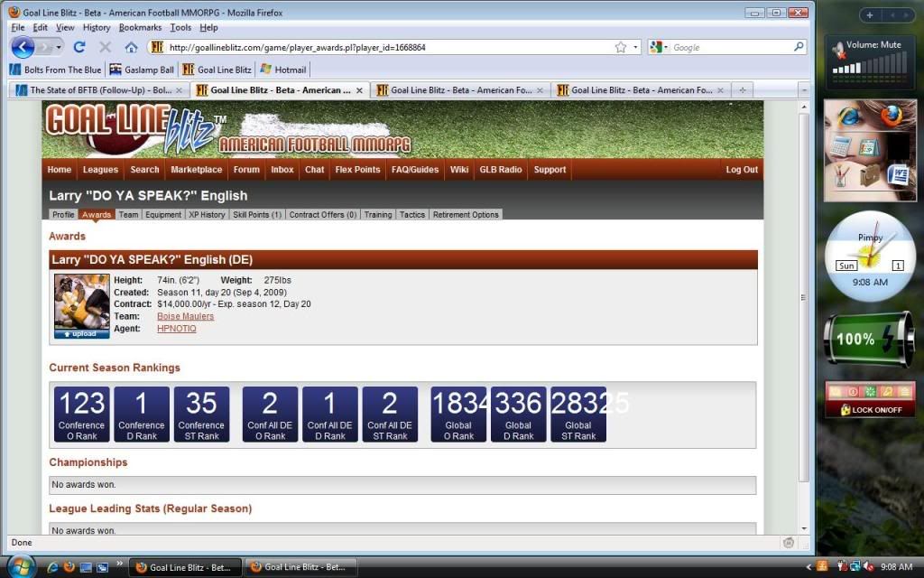Bookmark this page with the star icon
This screenshot has width=924, height=578.
621,47
